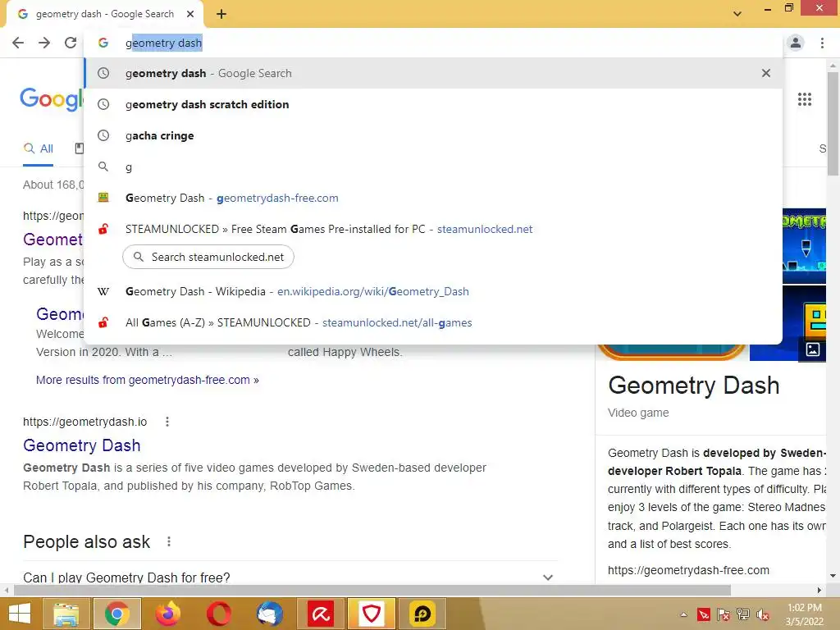Click the network tray icon
The width and height of the screenshot is (840, 630).
[743, 614]
